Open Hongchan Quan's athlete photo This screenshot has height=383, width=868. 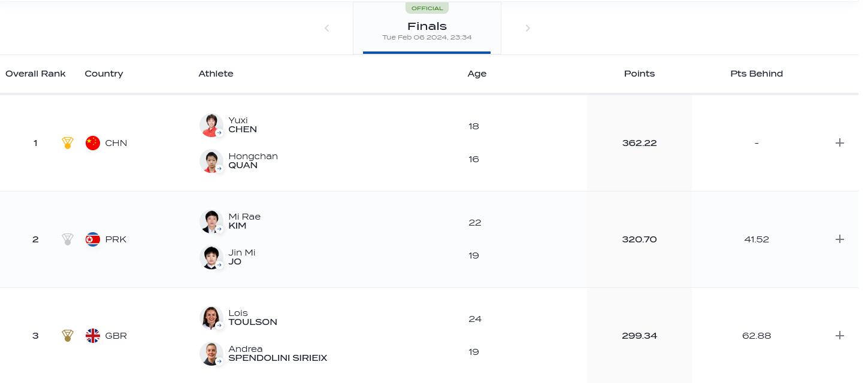pyautogui.click(x=211, y=161)
